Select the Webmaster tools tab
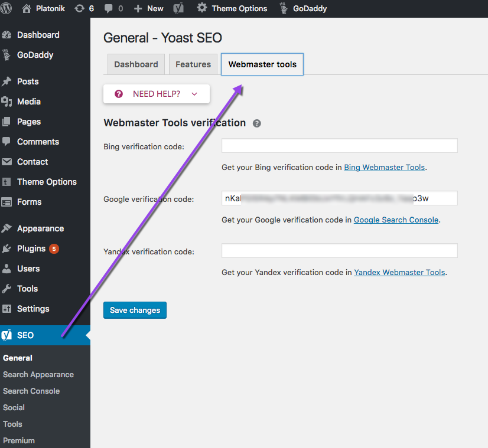The height and width of the screenshot is (448, 488). coord(262,64)
